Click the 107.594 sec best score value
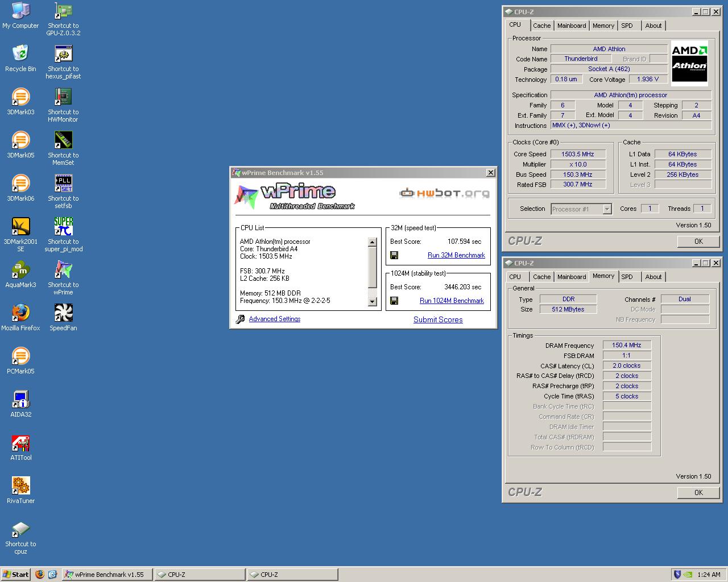This screenshot has width=728, height=582. coord(464,242)
